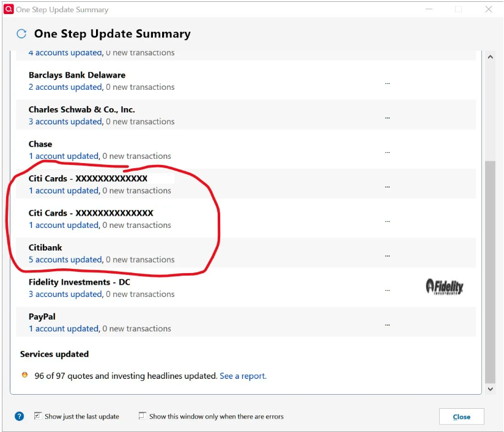Select the Chase heading

pyautogui.click(x=40, y=144)
